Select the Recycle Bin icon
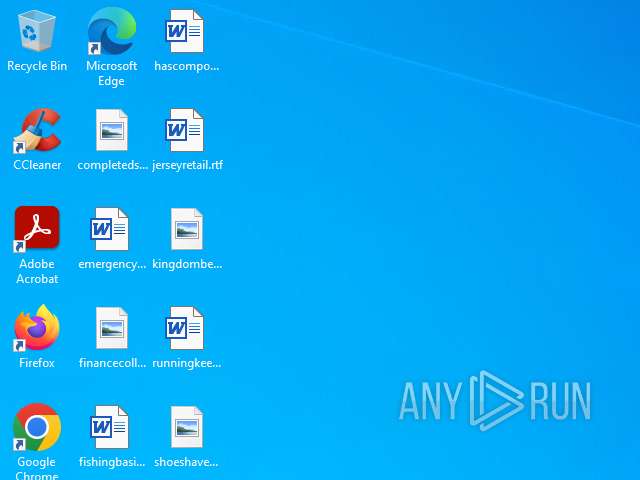Image resolution: width=640 pixels, height=480 pixels. 37,31
